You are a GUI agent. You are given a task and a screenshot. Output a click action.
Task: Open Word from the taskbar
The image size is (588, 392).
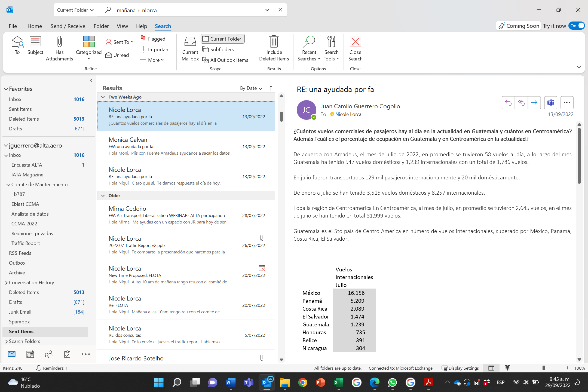(x=231, y=382)
